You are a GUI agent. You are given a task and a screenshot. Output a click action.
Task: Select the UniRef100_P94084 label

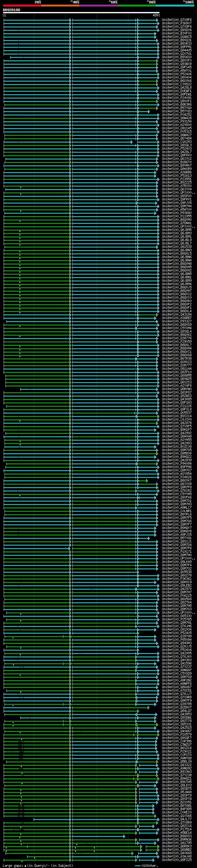[x=177, y=464]
